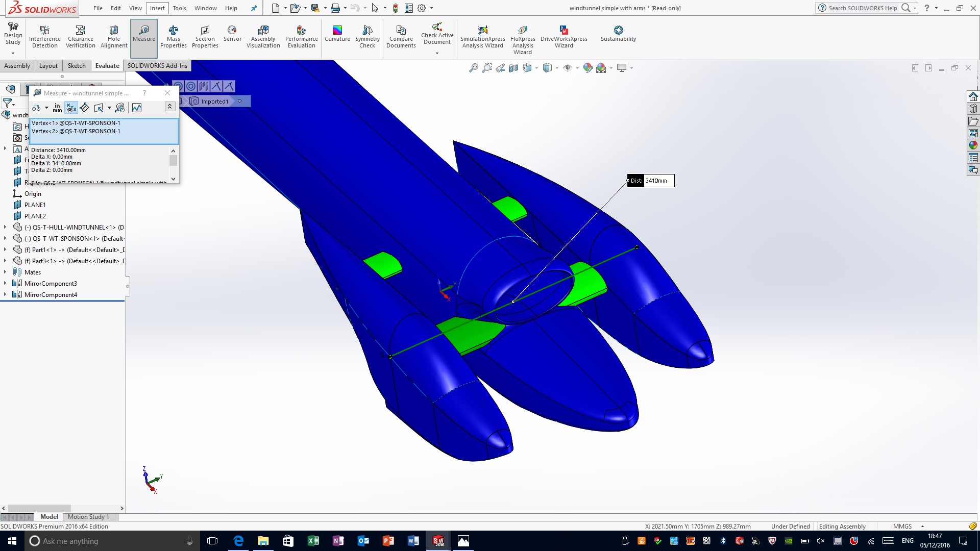Image resolution: width=980 pixels, height=551 pixels.
Task: Select the Origin item in the tree
Action: click(33, 194)
